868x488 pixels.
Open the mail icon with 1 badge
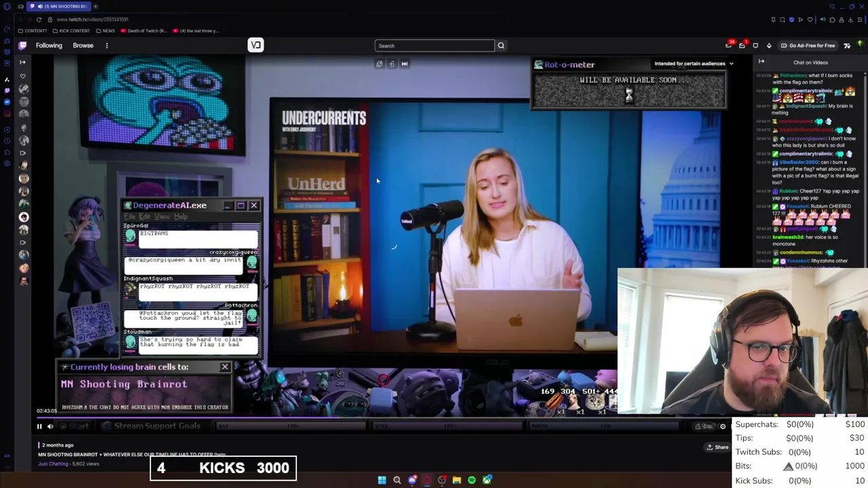point(743,45)
